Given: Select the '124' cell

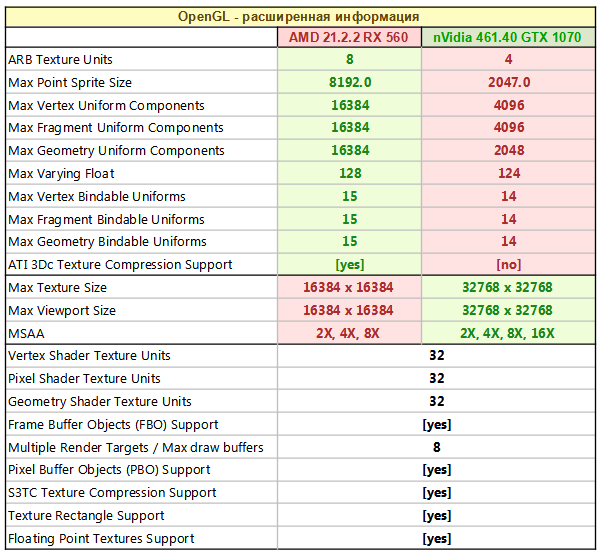Looking at the screenshot, I should (x=508, y=173).
